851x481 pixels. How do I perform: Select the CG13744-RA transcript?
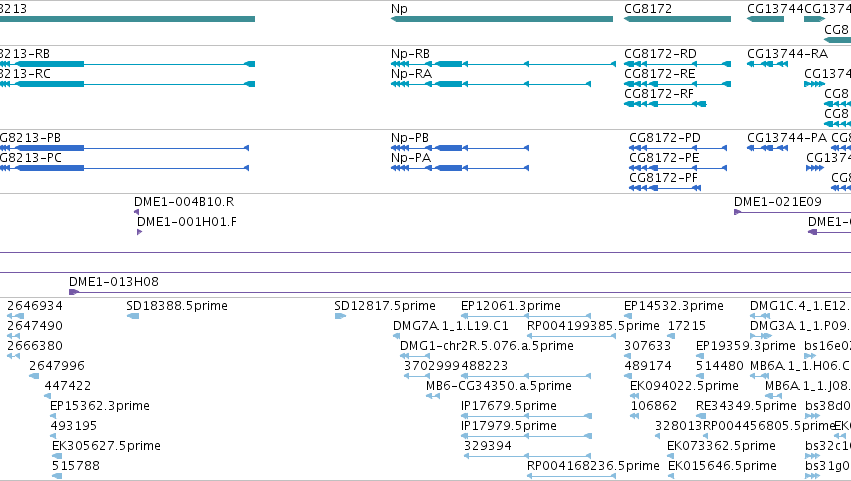point(767,64)
